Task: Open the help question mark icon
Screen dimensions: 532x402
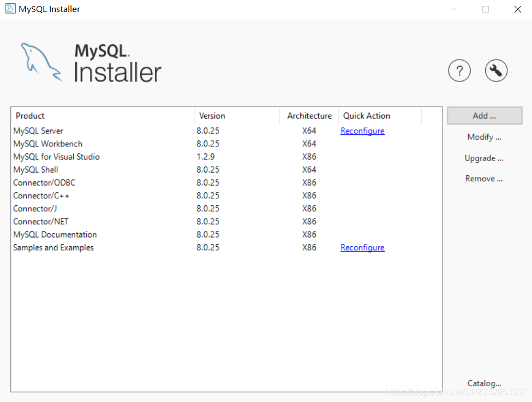Action: click(459, 70)
